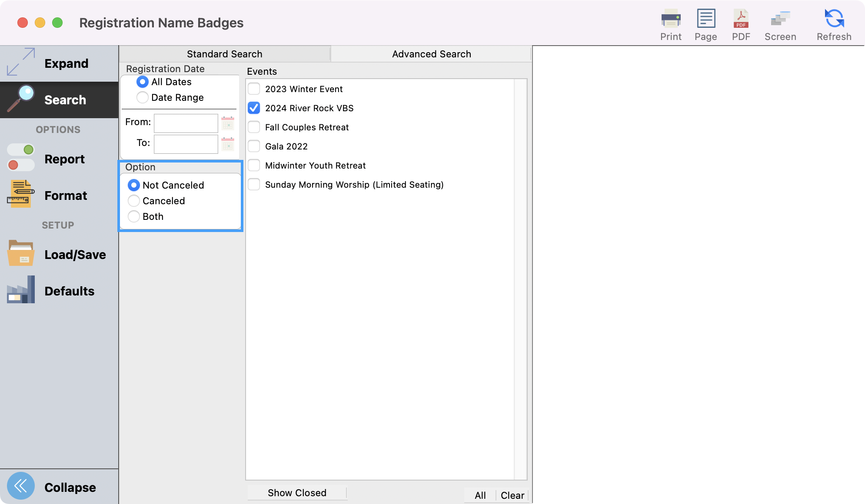
Task: Click the From date input field
Action: [x=185, y=123]
